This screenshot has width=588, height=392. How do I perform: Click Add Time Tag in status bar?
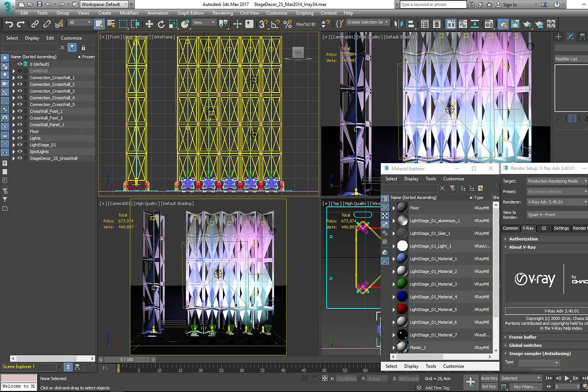pyautogui.click(x=437, y=388)
